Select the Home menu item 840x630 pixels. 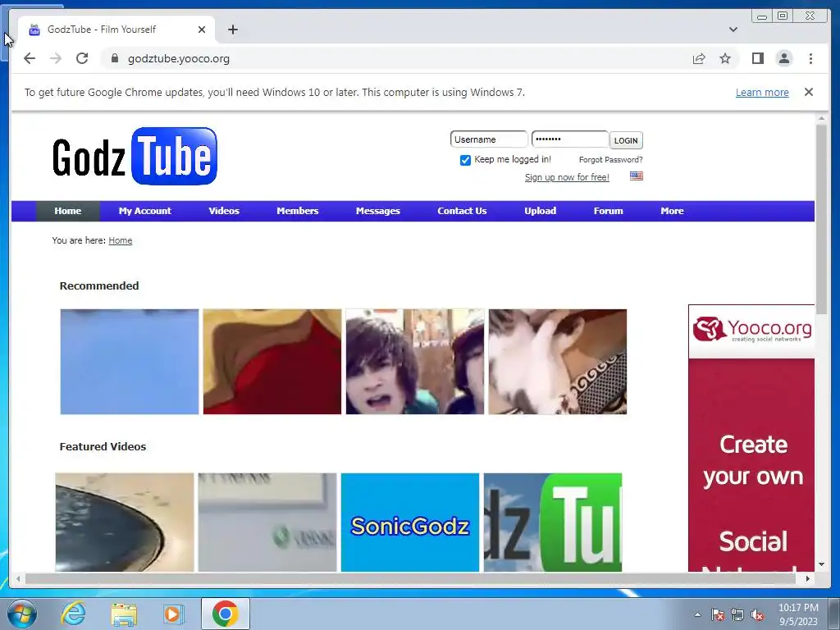pos(67,211)
